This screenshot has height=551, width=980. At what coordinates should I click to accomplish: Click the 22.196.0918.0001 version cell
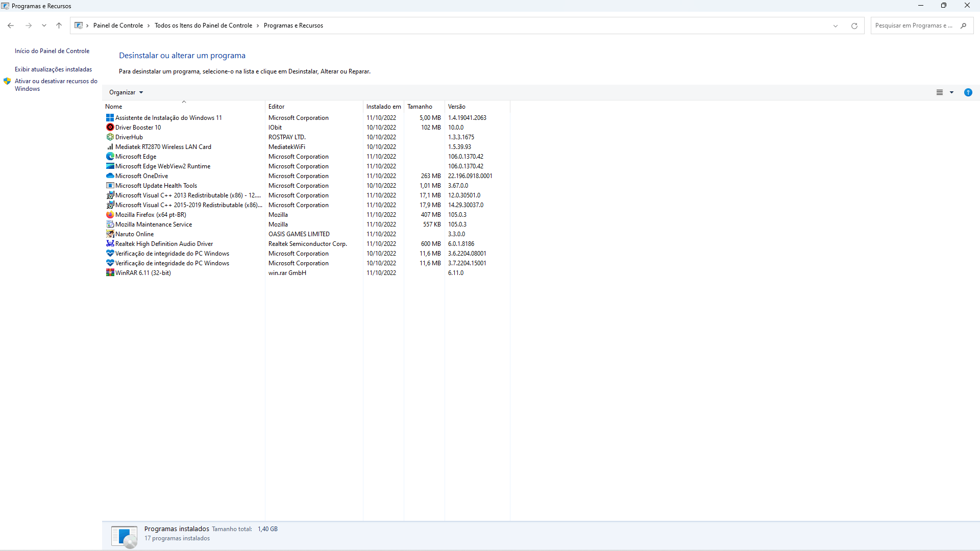coord(470,176)
